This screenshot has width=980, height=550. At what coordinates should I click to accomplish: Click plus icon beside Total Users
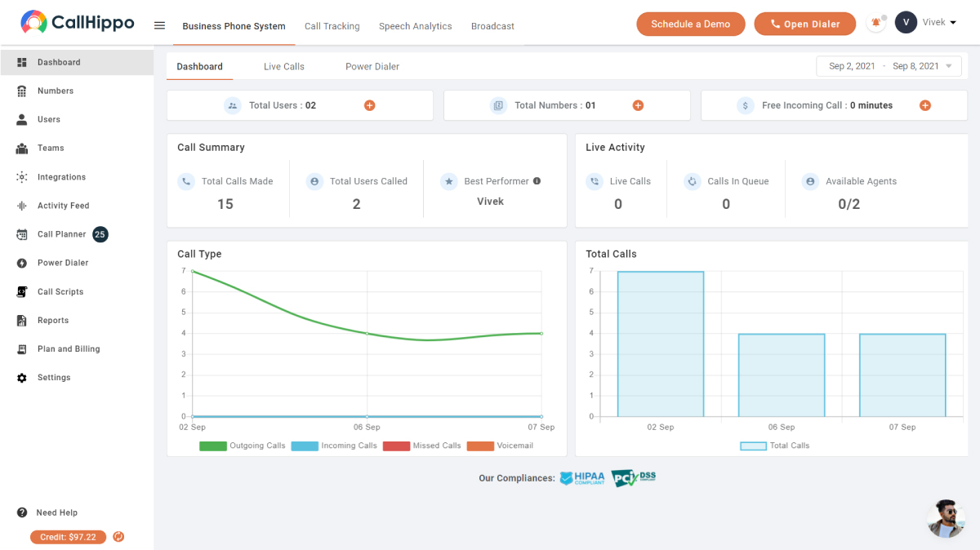(370, 105)
